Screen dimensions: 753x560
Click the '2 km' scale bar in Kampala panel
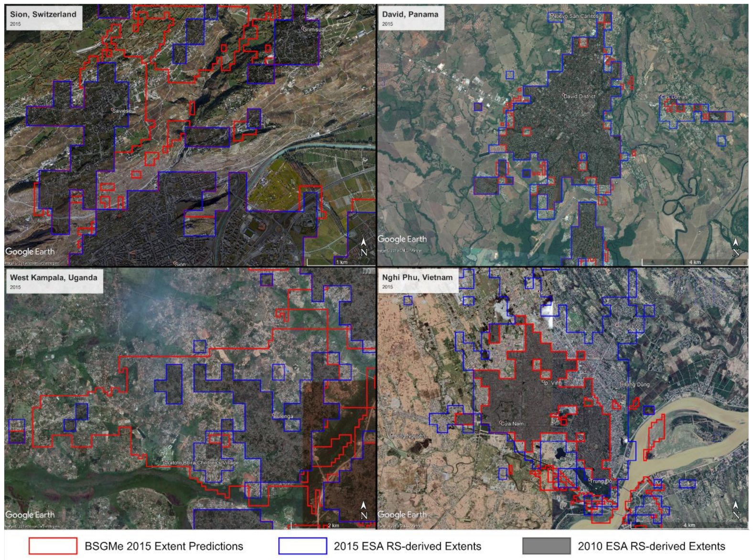333,525
